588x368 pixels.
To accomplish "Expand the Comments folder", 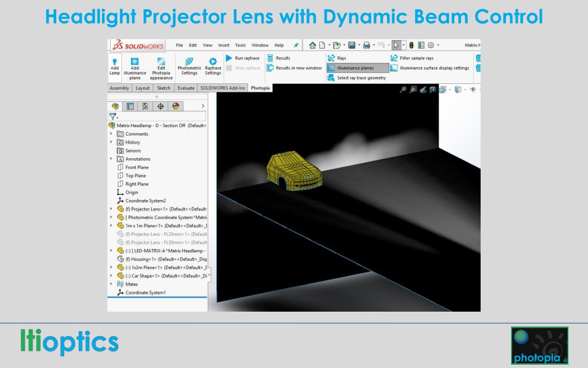I will 111,133.
